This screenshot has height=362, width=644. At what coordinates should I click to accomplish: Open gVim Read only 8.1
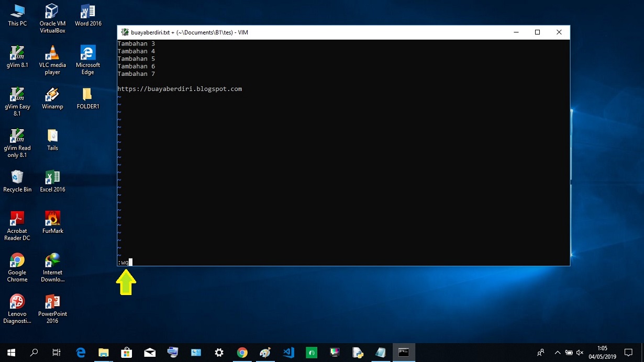(17, 137)
